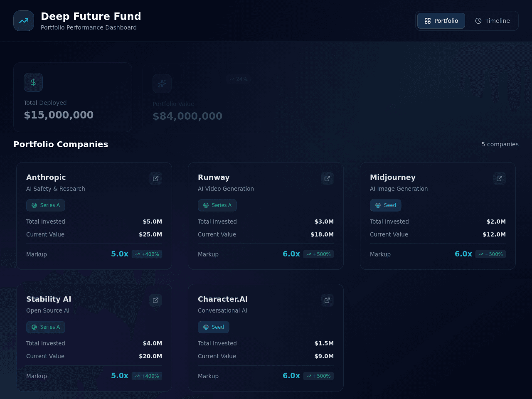Click the 6.0x markup on Runway card
This screenshot has width=532, height=399.
click(291, 254)
